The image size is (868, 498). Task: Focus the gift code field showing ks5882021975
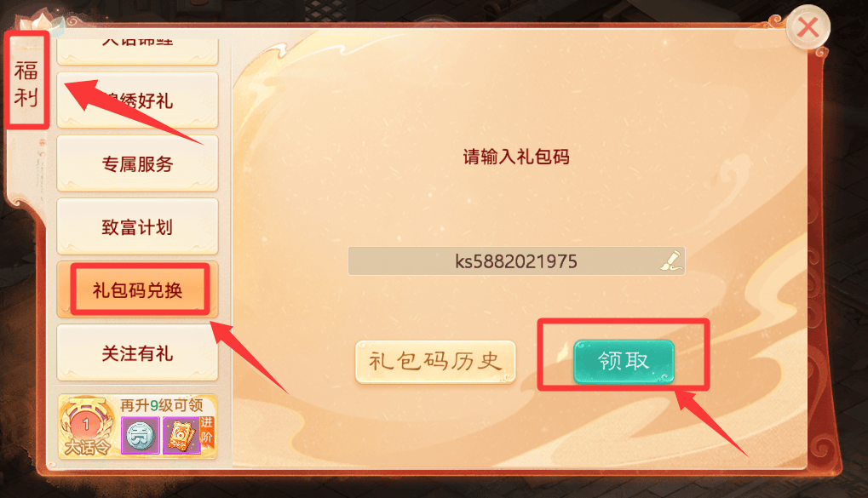(x=516, y=261)
